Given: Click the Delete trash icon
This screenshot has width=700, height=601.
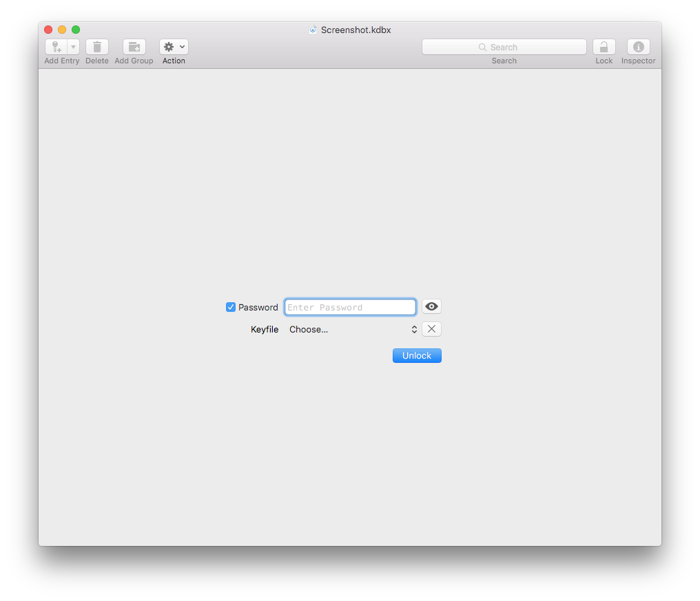Looking at the screenshot, I should pos(97,47).
